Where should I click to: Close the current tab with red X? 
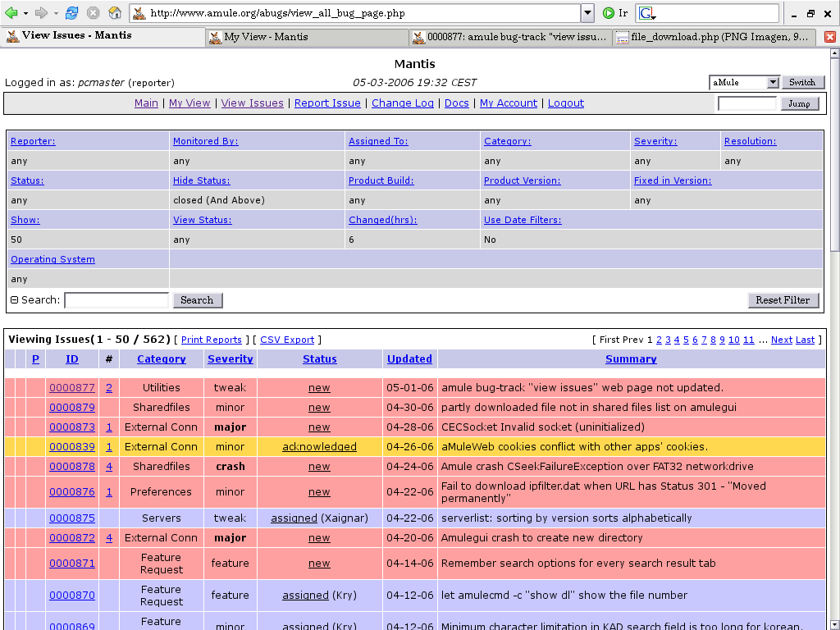[830, 37]
